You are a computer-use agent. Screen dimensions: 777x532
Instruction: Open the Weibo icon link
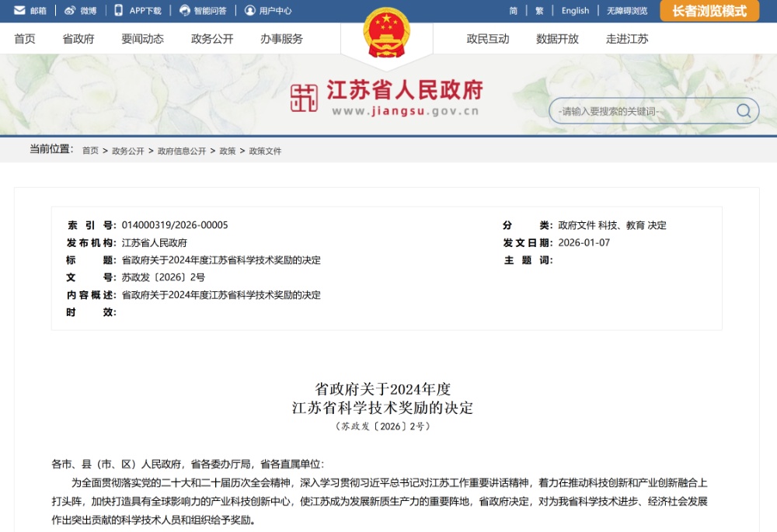point(70,11)
